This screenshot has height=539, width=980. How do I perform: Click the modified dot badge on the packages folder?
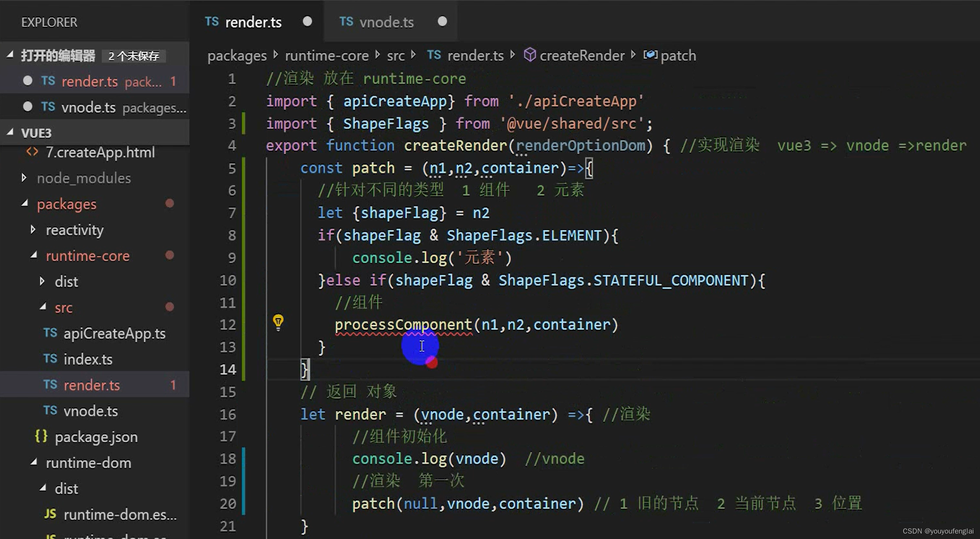[169, 204]
